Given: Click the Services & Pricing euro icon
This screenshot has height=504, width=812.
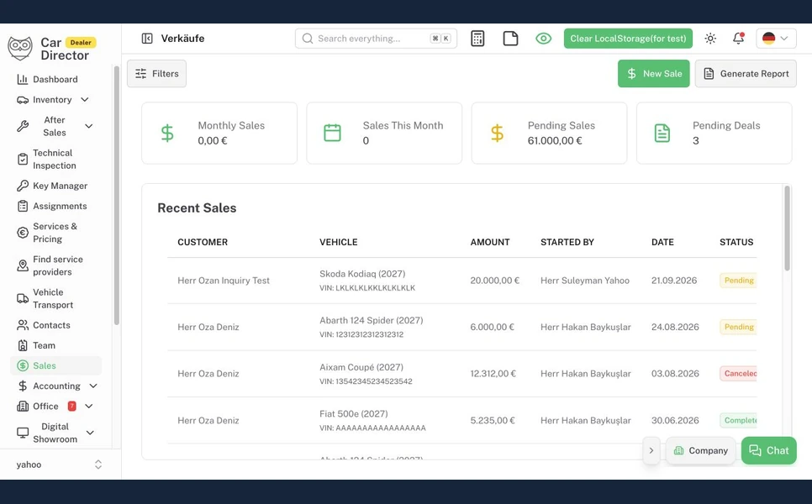Looking at the screenshot, I should tap(23, 233).
